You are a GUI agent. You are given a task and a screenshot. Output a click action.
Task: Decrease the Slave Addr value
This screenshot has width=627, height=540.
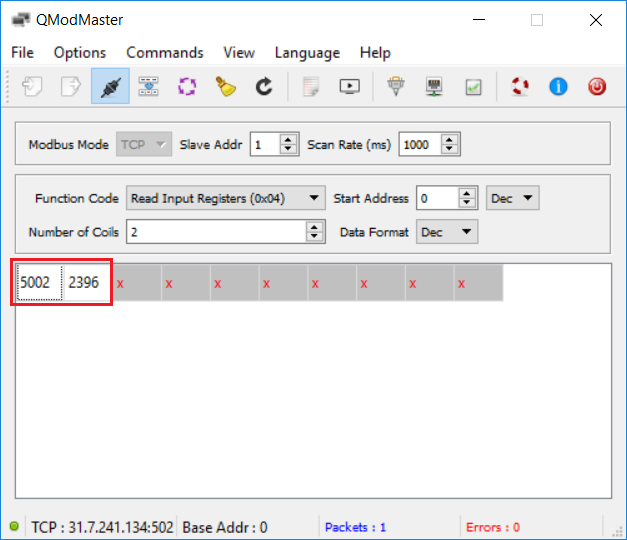288,149
